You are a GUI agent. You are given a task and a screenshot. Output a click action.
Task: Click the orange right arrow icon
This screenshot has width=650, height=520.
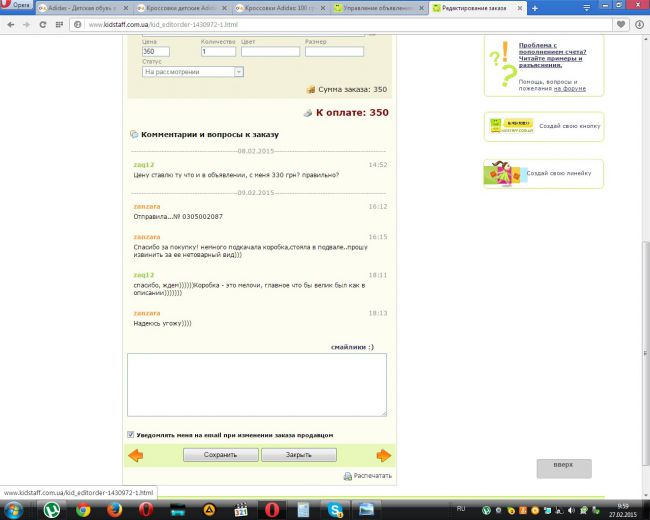pyautogui.click(x=383, y=455)
